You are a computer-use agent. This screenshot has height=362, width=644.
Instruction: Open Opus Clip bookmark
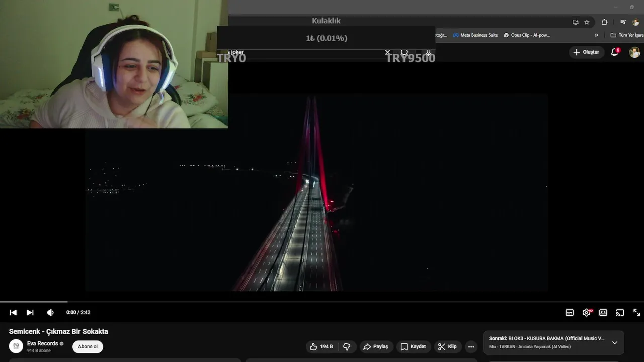point(527,35)
